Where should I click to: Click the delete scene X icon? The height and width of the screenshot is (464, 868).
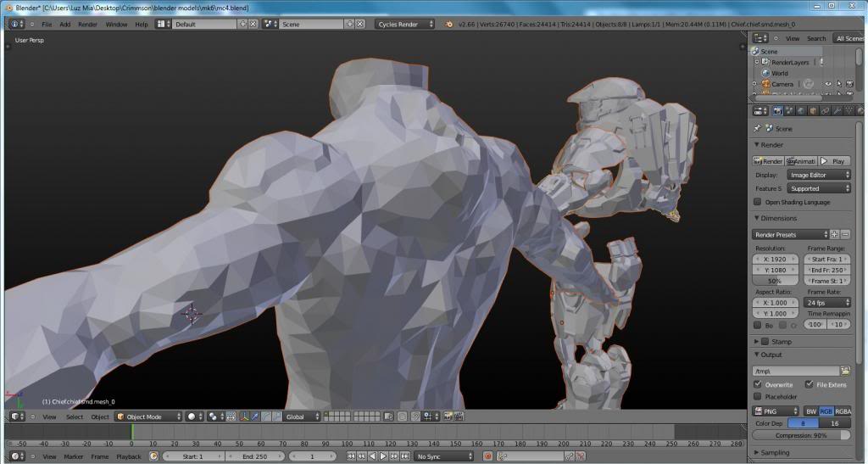point(359,24)
